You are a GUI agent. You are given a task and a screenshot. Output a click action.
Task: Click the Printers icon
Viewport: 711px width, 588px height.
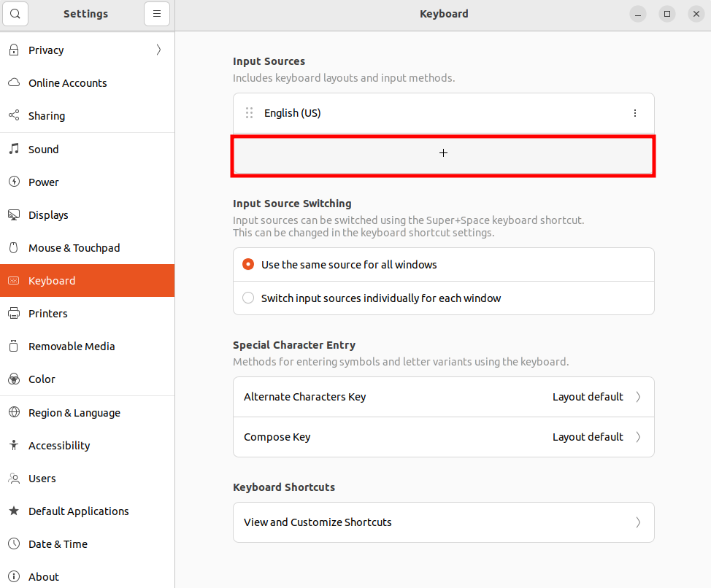(x=14, y=314)
